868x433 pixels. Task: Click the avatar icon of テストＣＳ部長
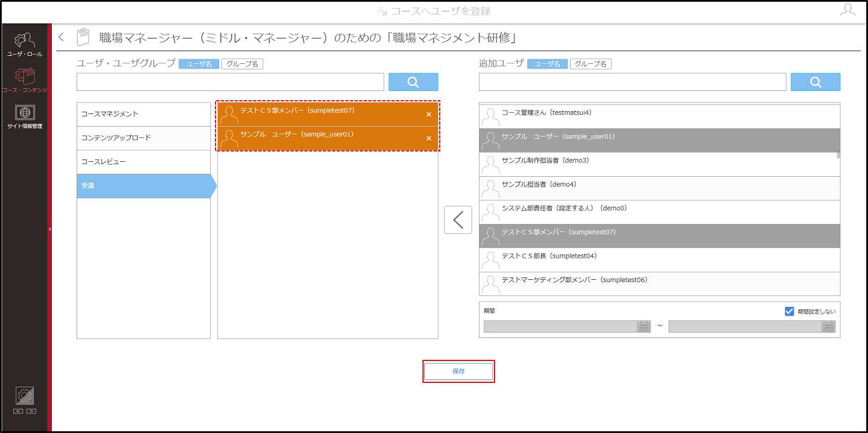tap(490, 260)
